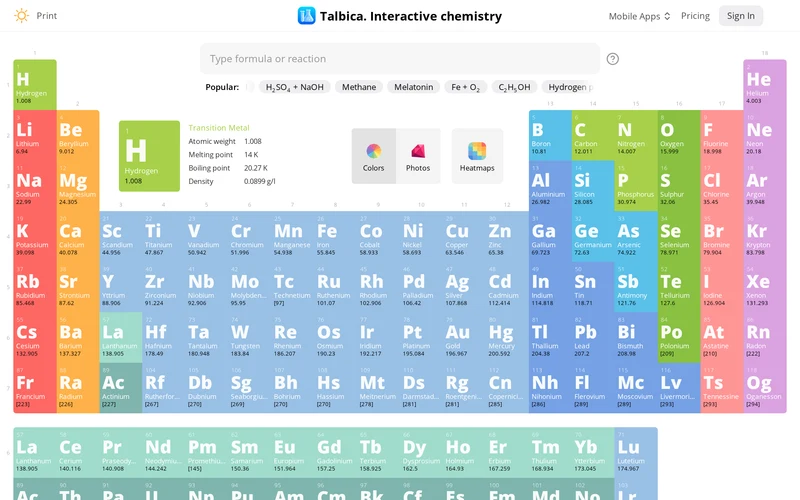
Task: Select the Potassium element tile
Action: (x=35, y=236)
